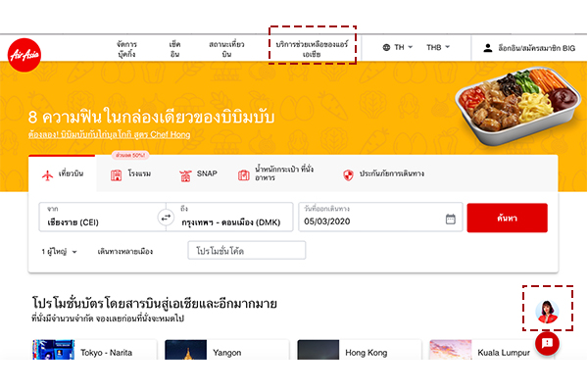Expand the THB currency dropdown

tap(438, 47)
